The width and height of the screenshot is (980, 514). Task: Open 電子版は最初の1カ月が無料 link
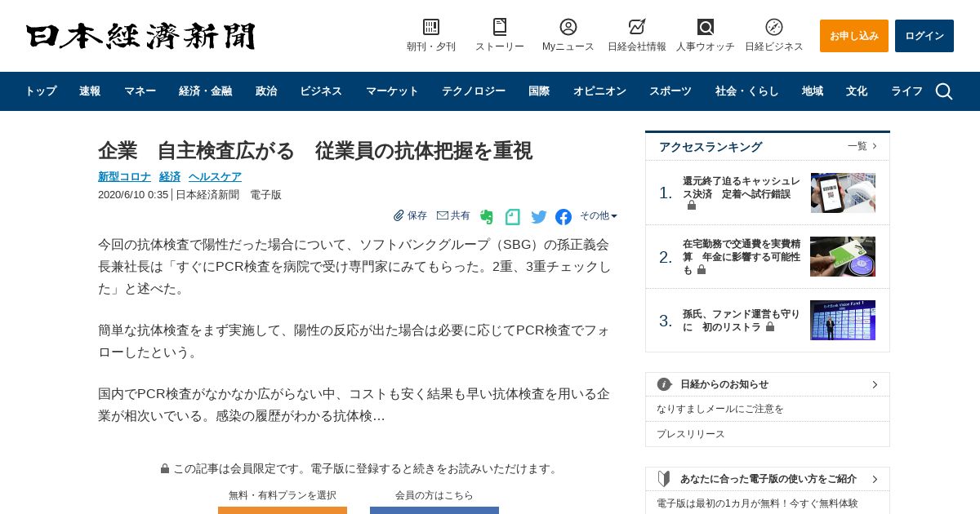point(757,503)
